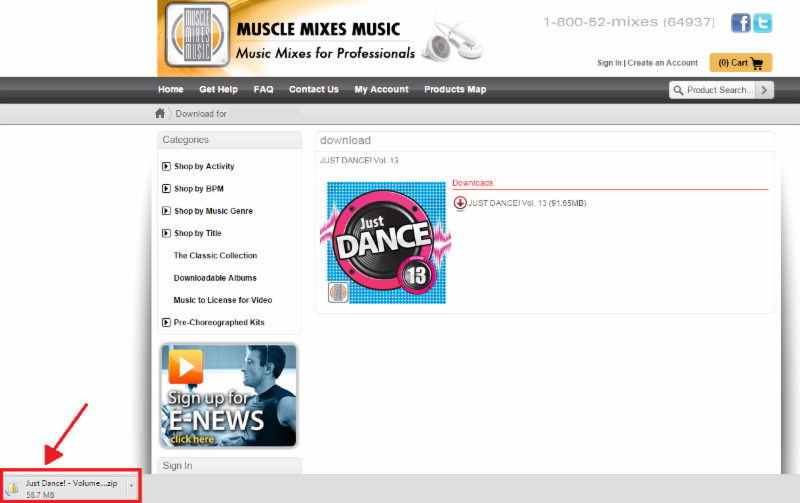Click Shop by Music Genre text link
Screen dimensions: 800x503
(213, 211)
